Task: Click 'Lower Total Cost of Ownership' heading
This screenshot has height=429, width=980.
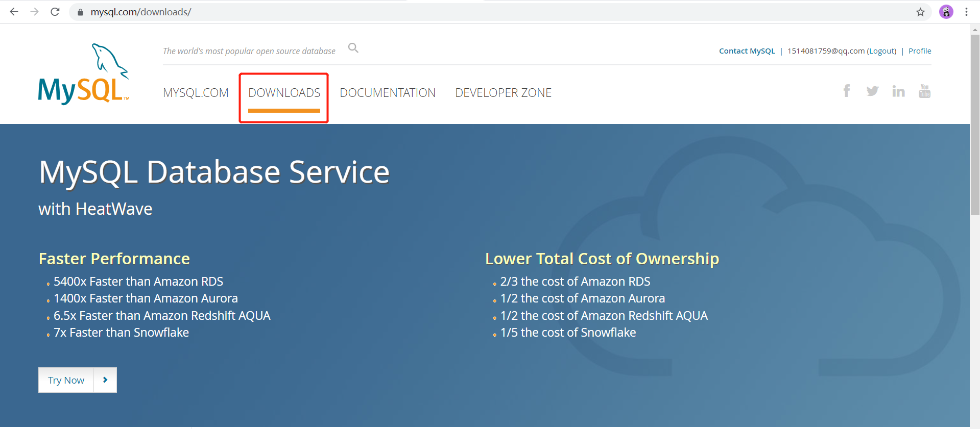Action: 602,259
